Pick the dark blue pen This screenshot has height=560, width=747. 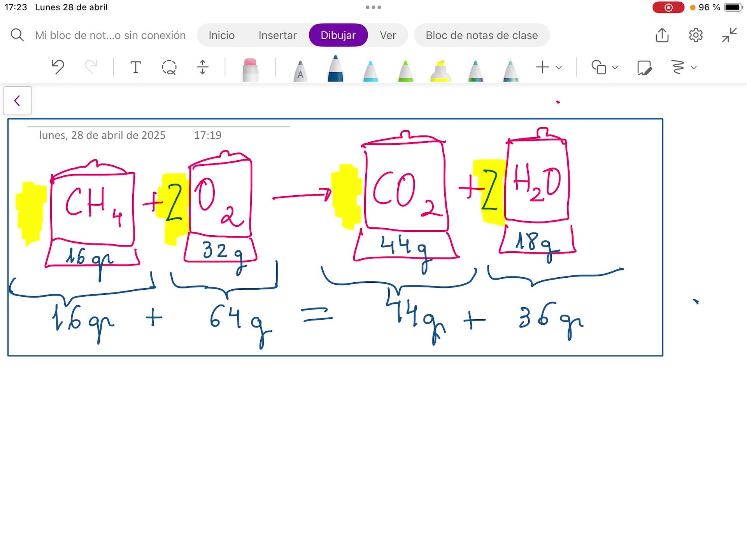[x=335, y=69]
